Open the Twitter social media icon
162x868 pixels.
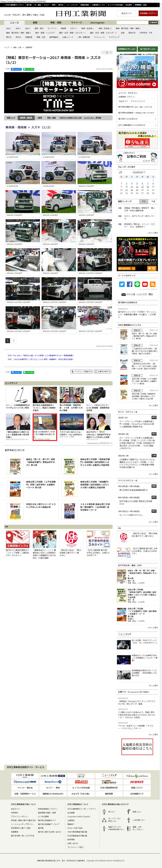pos(122,284)
